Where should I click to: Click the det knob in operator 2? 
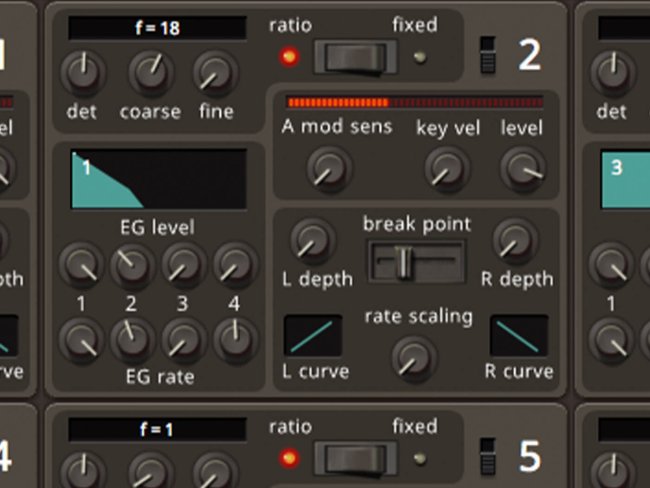[82, 71]
